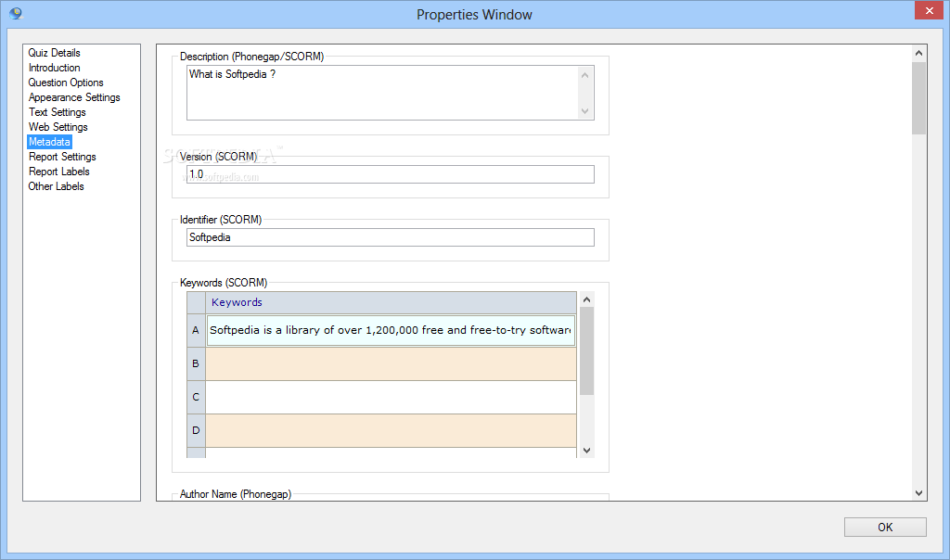
Task: Open the Quiz Details section
Action: 54,53
